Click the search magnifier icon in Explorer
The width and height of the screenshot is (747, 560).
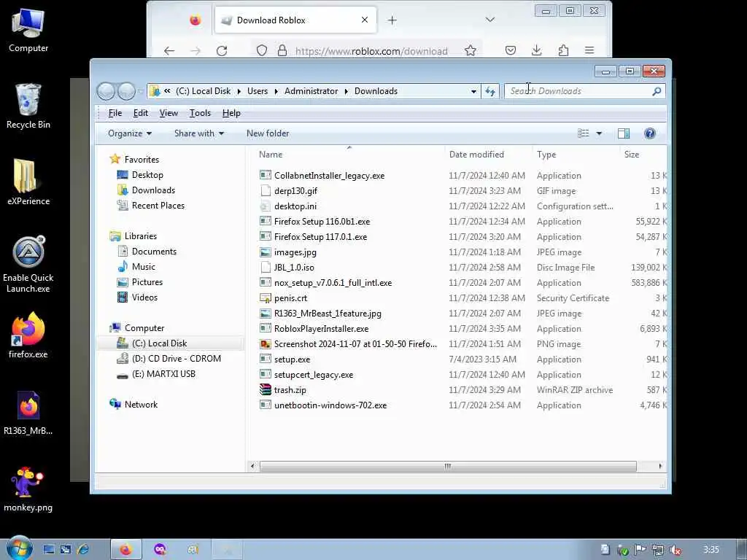pos(657,91)
